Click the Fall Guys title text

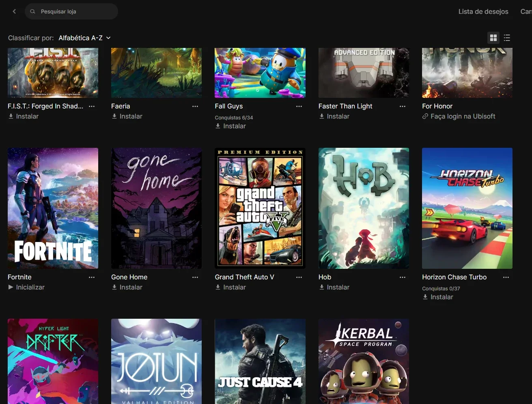coord(229,106)
